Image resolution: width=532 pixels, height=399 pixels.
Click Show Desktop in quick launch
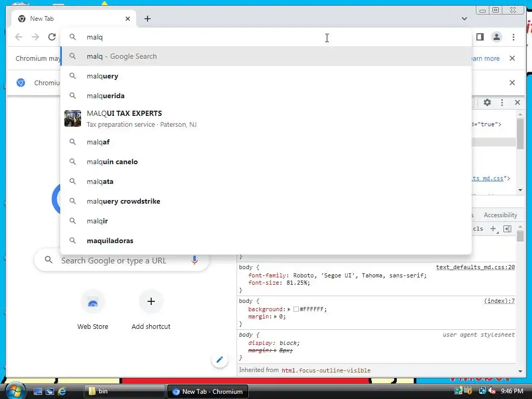click(x=37, y=392)
